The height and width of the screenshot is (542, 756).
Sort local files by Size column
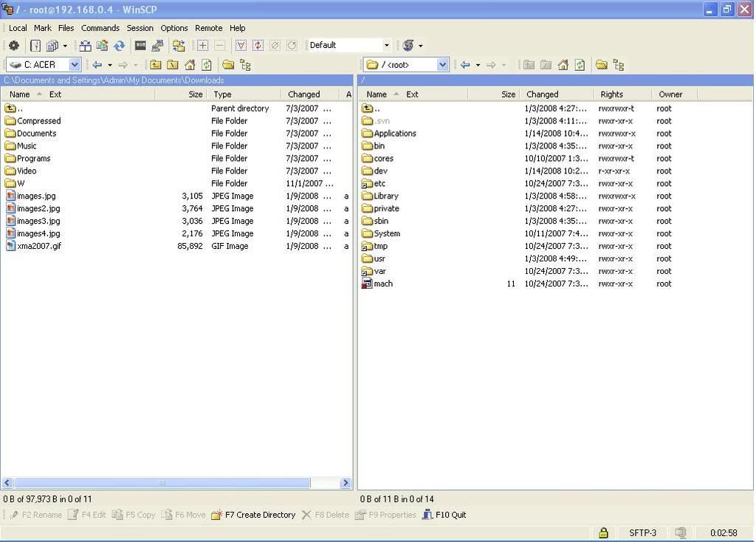(x=180, y=95)
